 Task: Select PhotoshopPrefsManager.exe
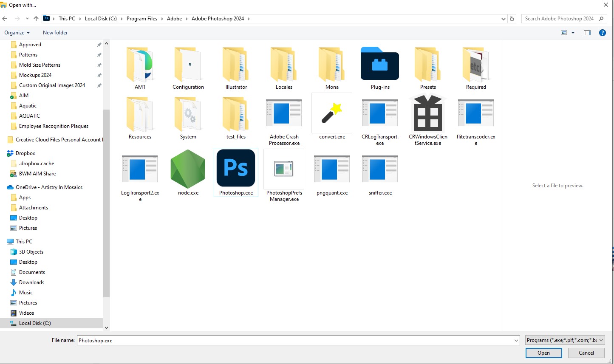pos(283,169)
